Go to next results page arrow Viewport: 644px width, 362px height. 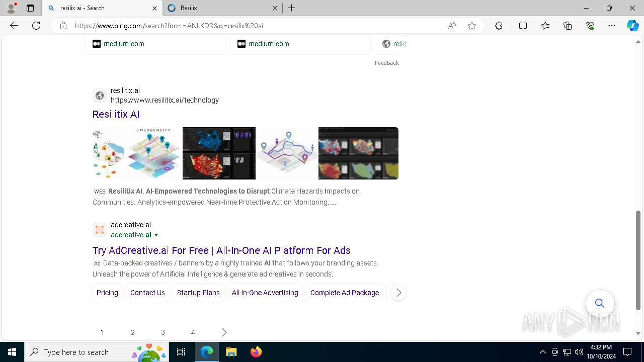click(224, 332)
